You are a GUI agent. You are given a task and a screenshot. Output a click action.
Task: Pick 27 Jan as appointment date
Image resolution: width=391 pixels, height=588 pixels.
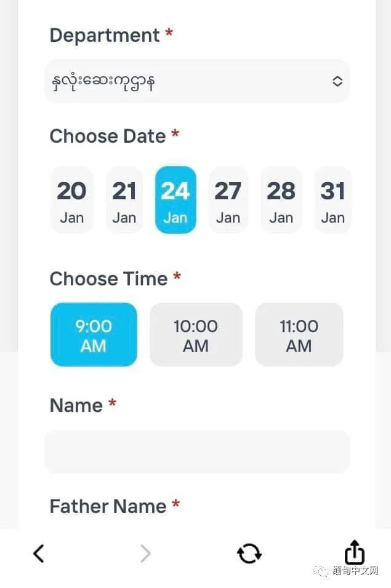point(228,200)
